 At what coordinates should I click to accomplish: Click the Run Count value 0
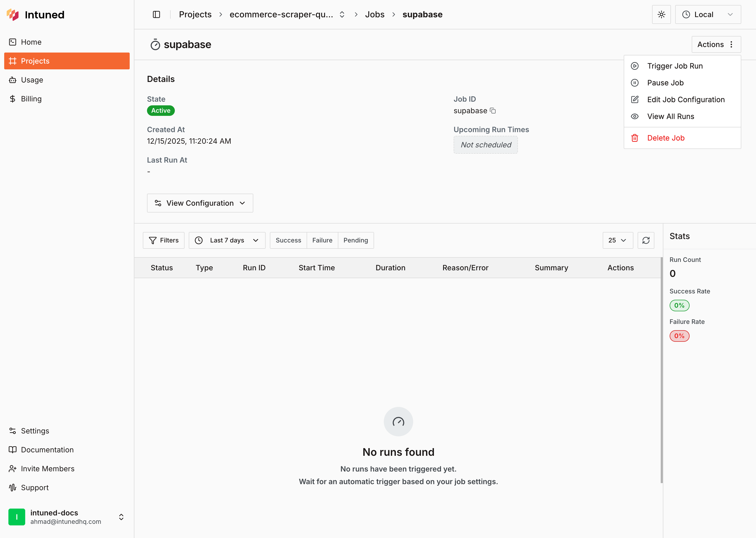pyautogui.click(x=672, y=274)
